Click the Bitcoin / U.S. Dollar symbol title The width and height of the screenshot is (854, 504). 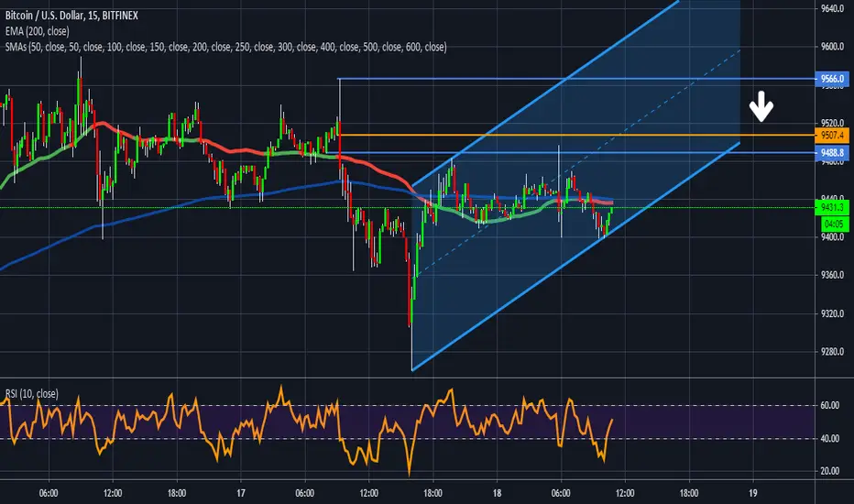click(x=71, y=16)
